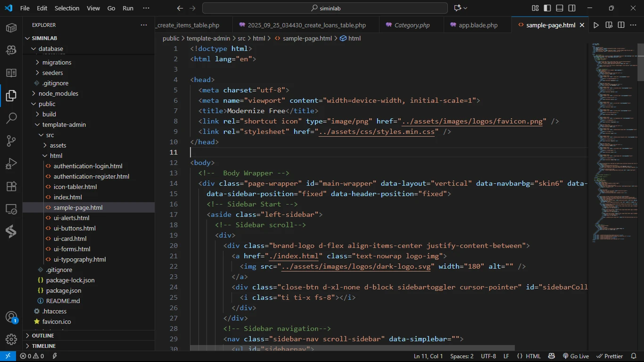Open notifications bell in status bar
Viewport: 644px width, 362px height.
click(x=633, y=356)
